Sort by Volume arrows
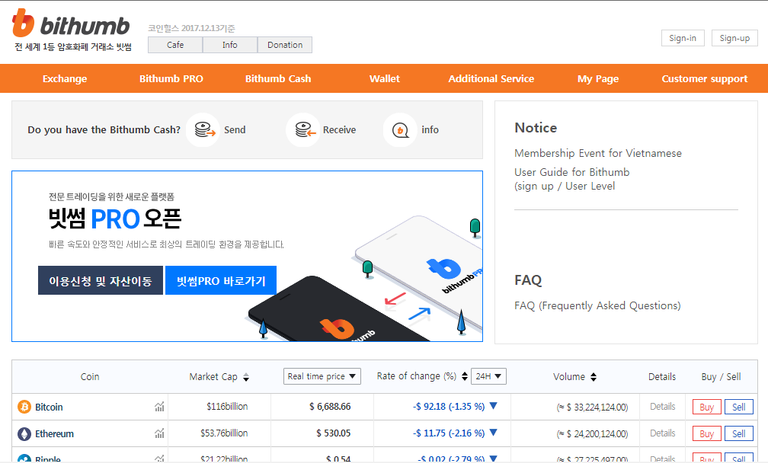Screen dimensions: 768x463 (x=593, y=377)
